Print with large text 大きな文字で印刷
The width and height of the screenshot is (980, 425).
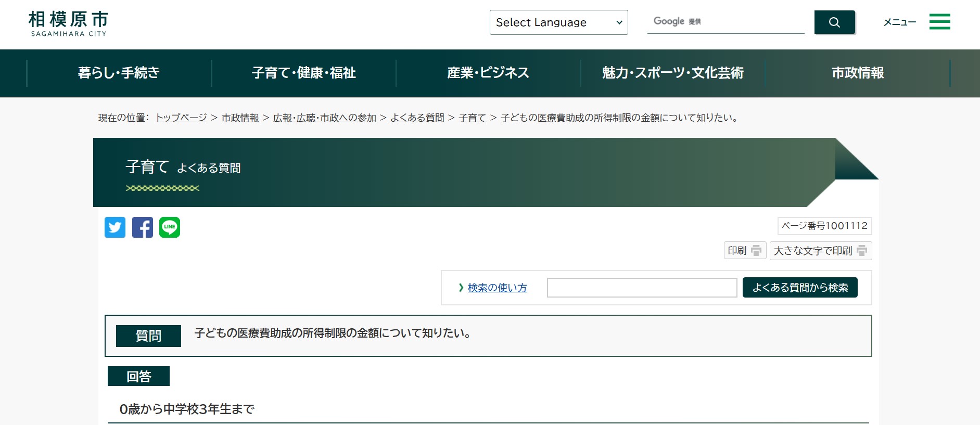pyautogui.click(x=820, y=251)
